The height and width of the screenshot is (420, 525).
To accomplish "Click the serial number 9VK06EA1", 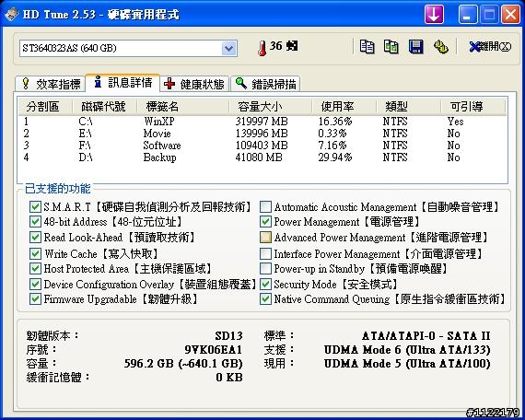I will 214,350.
